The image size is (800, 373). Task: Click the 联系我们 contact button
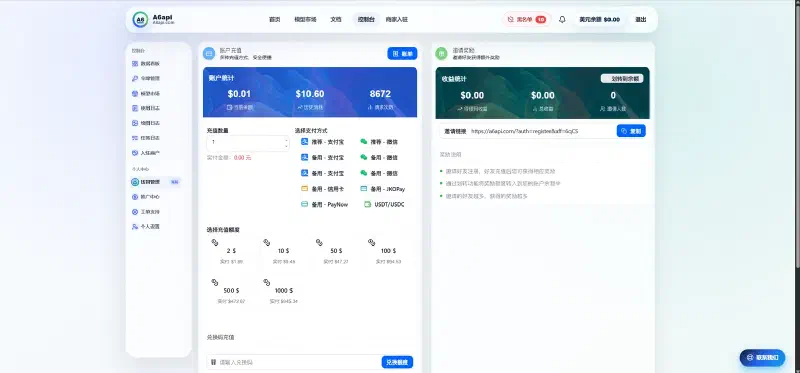[762, 358]
